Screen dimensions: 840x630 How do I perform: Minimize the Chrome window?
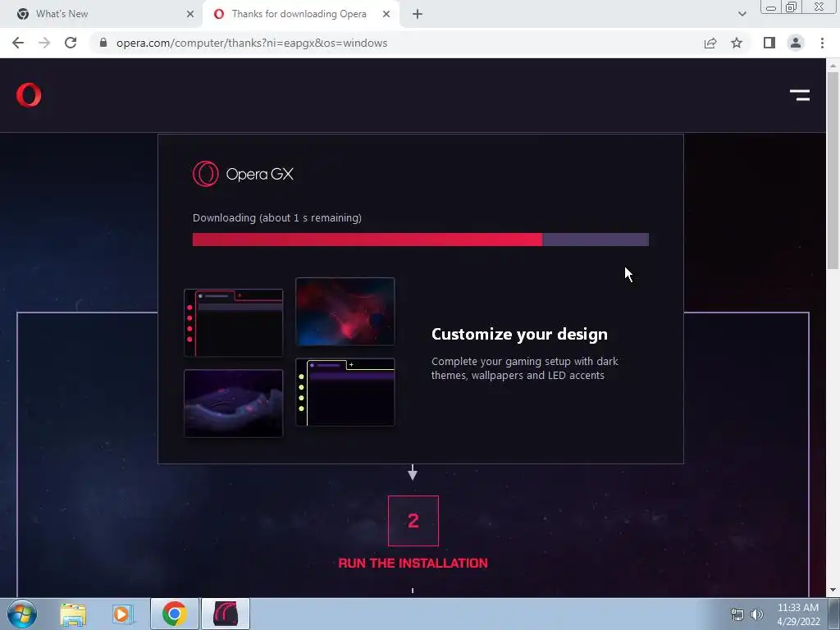tap(771, 7)
